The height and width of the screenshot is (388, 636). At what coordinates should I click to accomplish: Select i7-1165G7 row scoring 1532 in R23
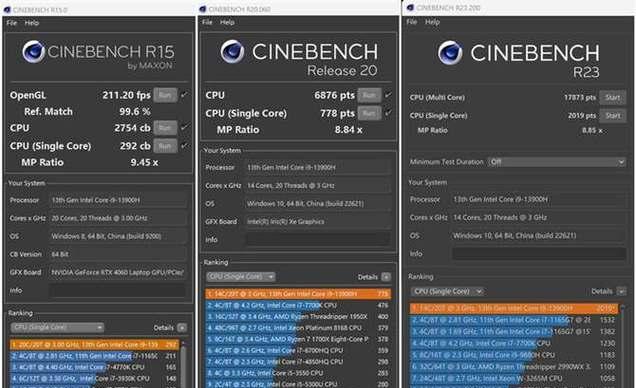click(x=514, y=320)
